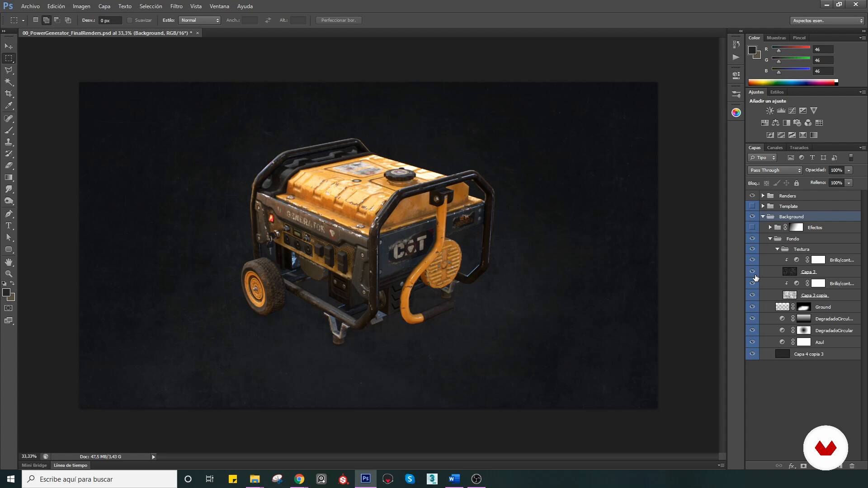868x488 pixels.
Task: Click the Desvanecer feather input field
Action: pos(111,20)
